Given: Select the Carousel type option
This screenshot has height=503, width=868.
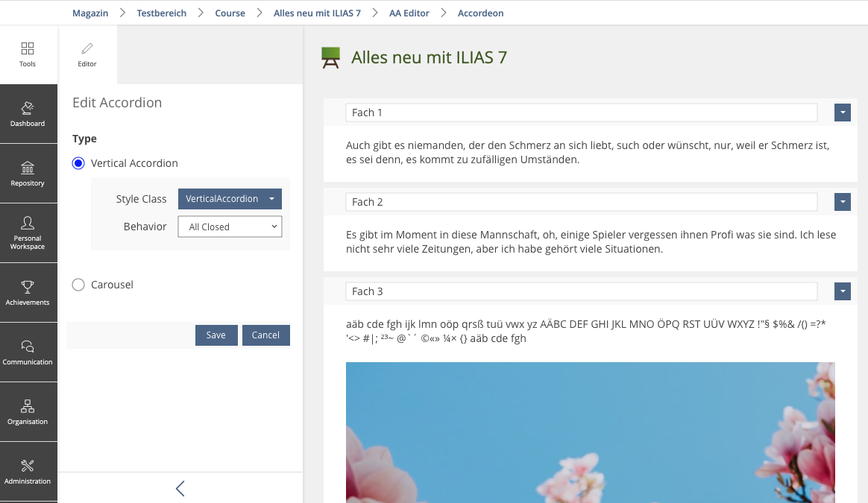Looking at the screenshot, I should (78, 285).
